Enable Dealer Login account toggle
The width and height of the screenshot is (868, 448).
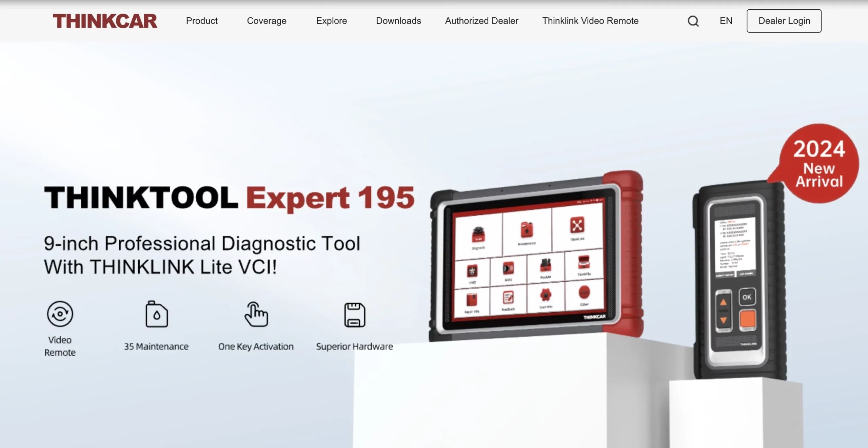(784, 21)
